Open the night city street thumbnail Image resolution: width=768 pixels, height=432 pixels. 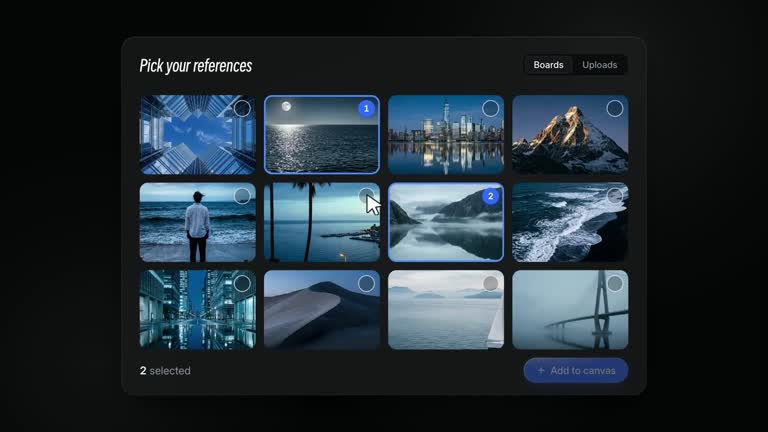[197, 310]
